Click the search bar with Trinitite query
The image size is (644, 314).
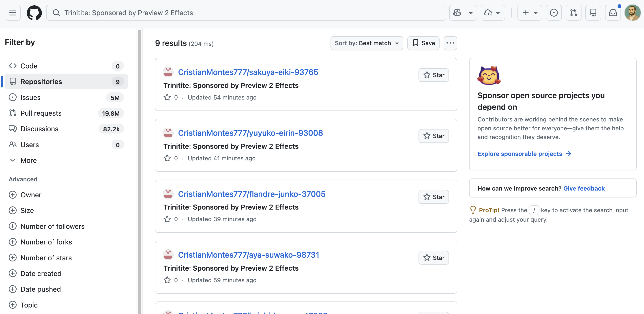[246, 13]
